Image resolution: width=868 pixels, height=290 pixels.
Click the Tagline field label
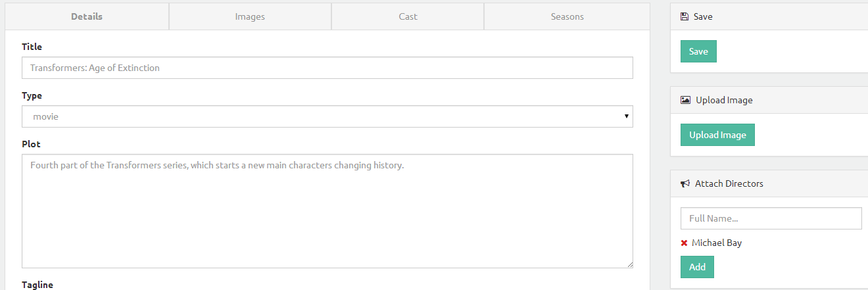click(37, 285)
